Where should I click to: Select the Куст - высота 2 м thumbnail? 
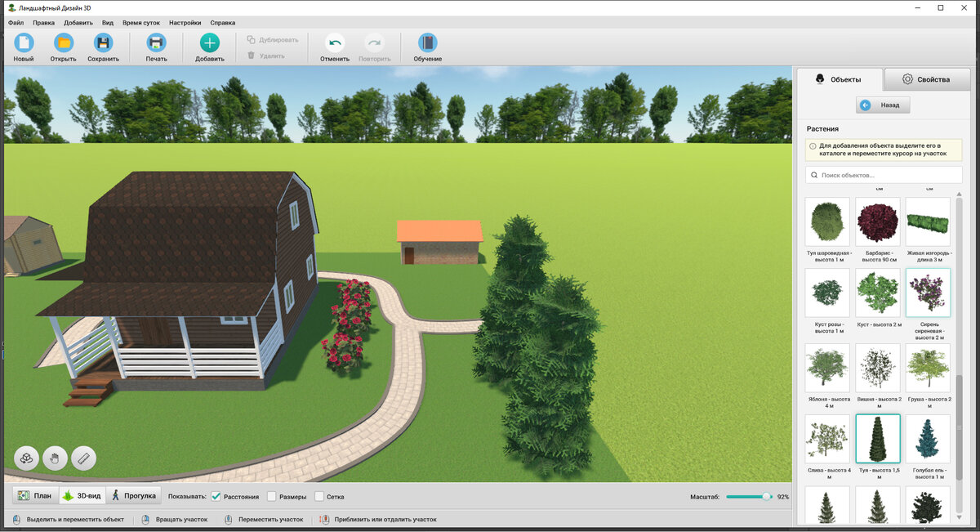(878, 293)
